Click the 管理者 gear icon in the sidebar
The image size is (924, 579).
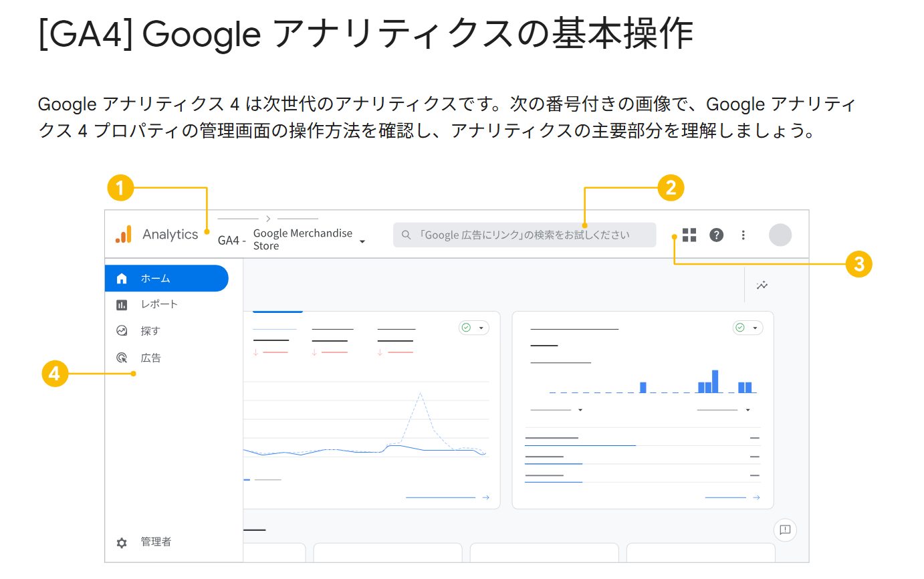point(122,543)
